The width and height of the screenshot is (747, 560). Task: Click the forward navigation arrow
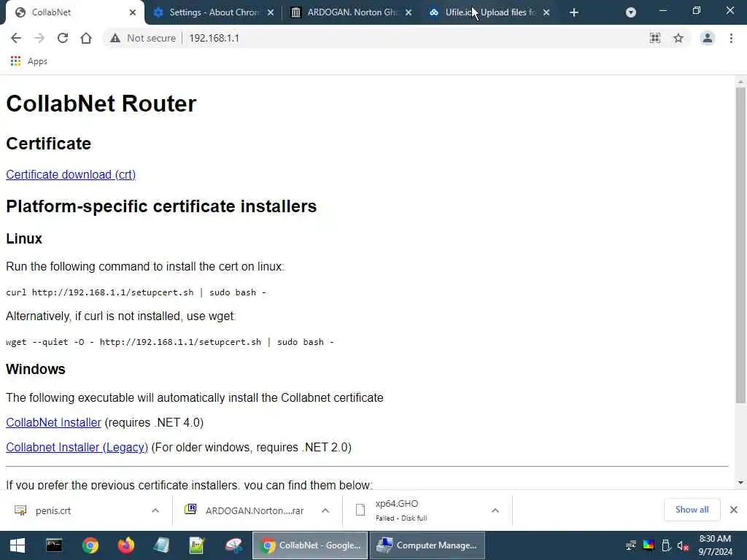39,38
